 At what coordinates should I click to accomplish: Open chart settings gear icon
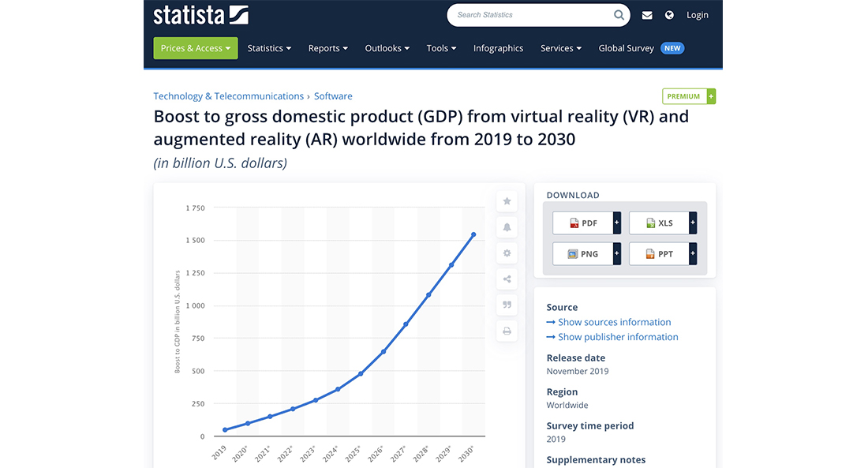(x=507, y=253)
